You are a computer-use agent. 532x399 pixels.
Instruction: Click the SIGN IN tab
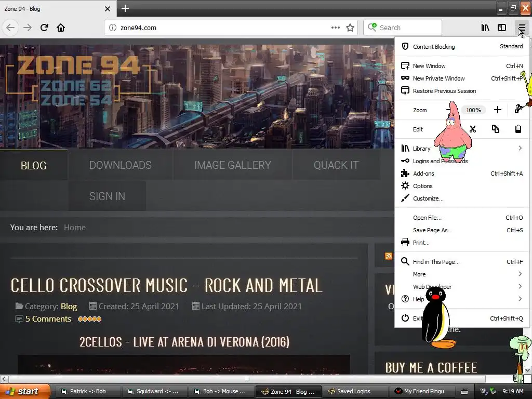tap(107, 196)
